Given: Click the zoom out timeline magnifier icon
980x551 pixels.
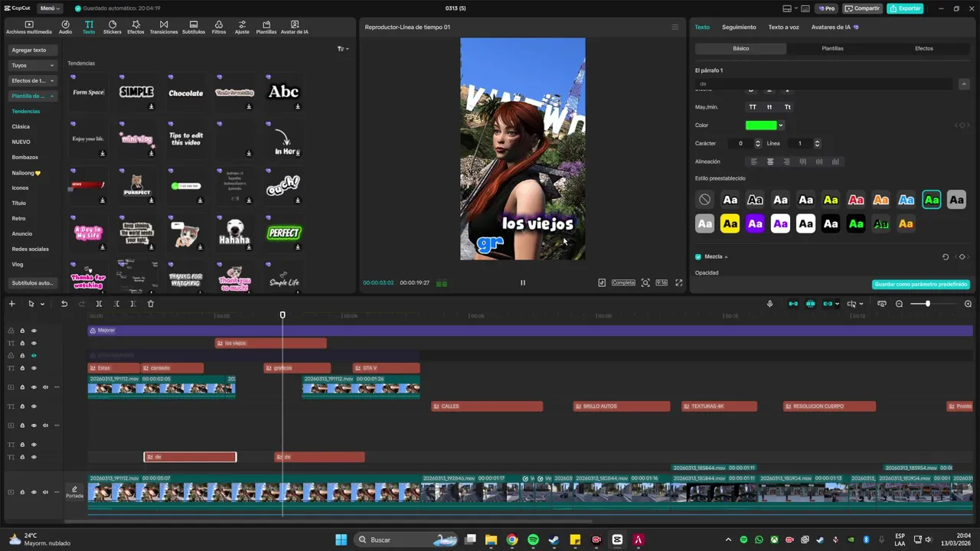Looking at the screenshot, I should click(x=900, y=304).
